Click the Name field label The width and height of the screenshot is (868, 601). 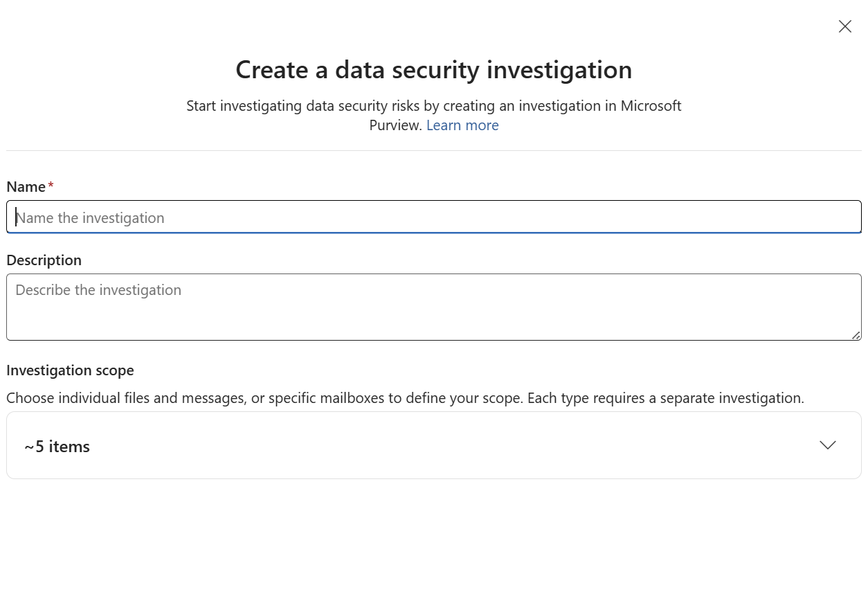pyautogui.click(x=26, y=186)
